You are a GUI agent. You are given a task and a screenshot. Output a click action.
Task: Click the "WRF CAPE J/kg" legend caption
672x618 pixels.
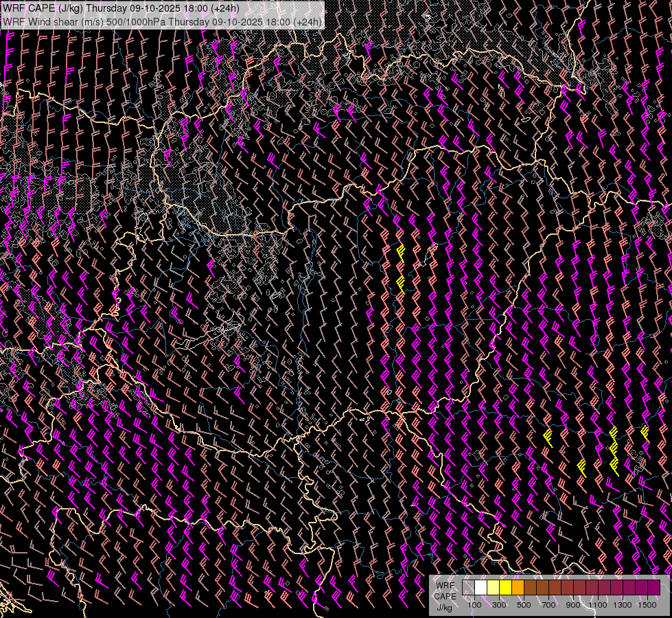(445, 596)
